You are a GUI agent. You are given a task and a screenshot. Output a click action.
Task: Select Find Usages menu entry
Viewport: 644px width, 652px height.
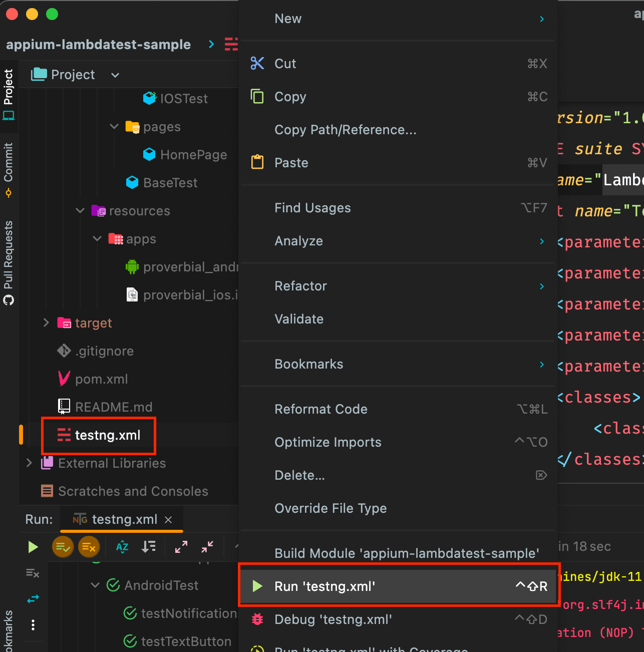(x=399, y=208)
